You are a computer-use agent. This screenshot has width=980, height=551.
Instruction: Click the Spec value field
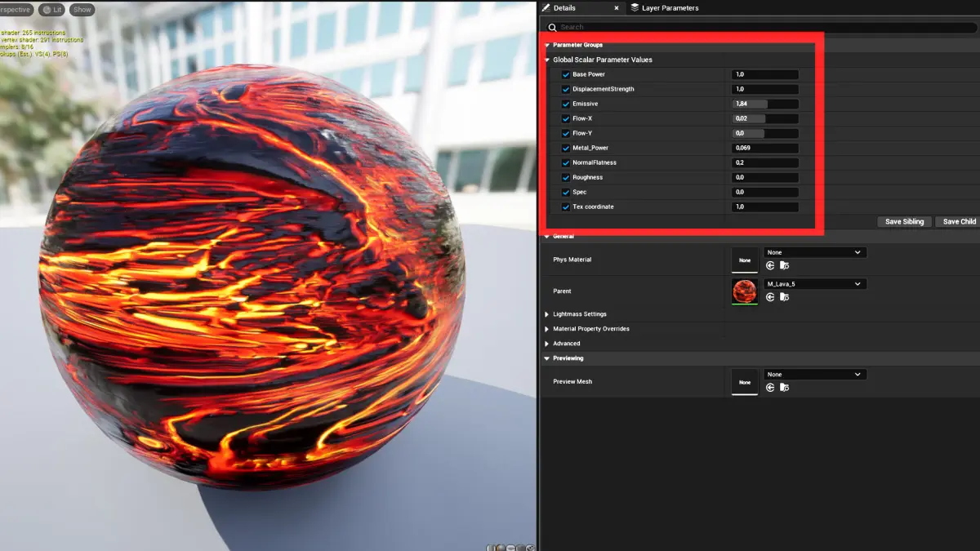[765, 192]
